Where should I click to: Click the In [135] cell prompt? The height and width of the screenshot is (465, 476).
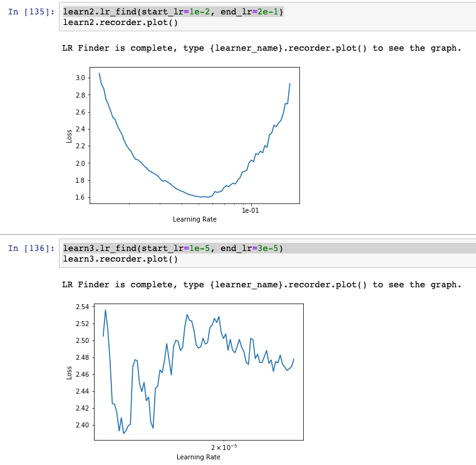pyautogui.click(x=31, y=12)
